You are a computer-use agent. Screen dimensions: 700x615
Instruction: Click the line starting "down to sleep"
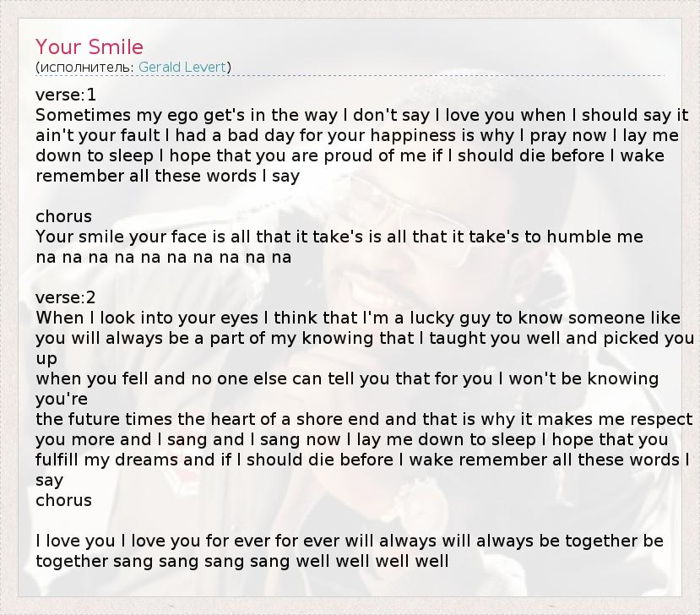point(350,155)
